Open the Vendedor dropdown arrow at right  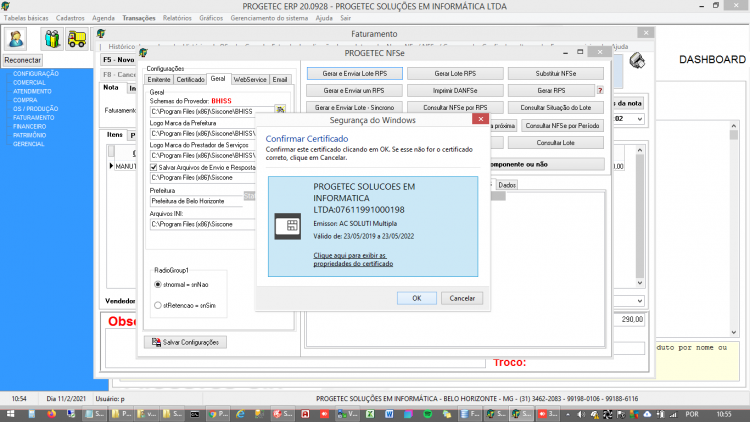pos(640,301)
